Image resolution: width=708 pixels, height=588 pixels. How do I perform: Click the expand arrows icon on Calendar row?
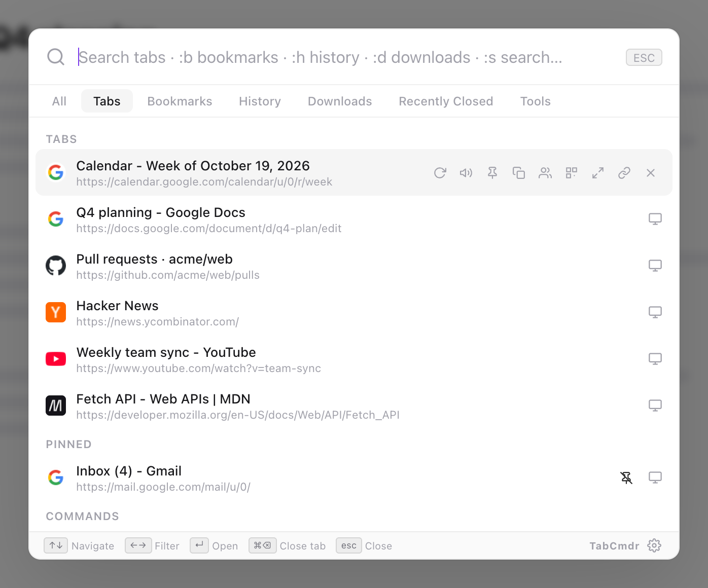(598, 173)
